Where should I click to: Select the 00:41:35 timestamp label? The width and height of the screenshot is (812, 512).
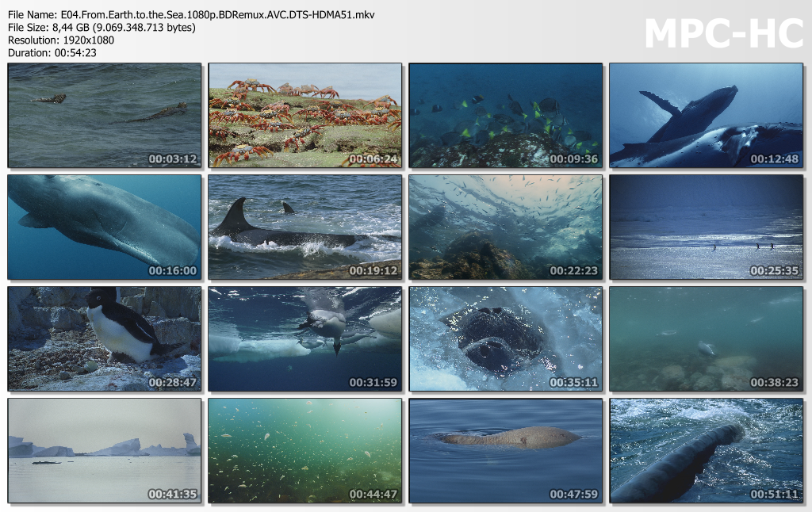(x=173, y=495)
